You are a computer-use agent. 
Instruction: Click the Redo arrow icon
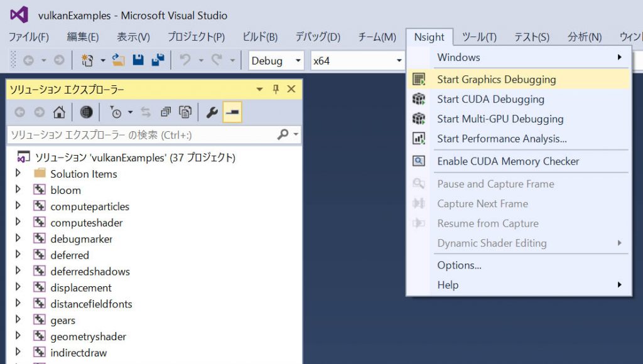pos(217,60)
